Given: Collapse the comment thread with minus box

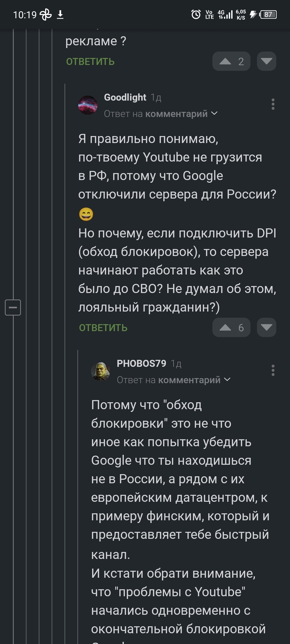Looking at the screenshot, I should click(x=13, y=308).
